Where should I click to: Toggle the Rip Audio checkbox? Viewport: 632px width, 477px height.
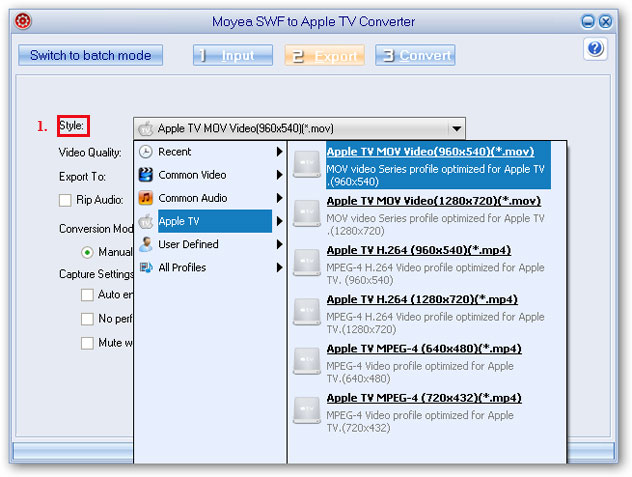click(x=65, y=200)
